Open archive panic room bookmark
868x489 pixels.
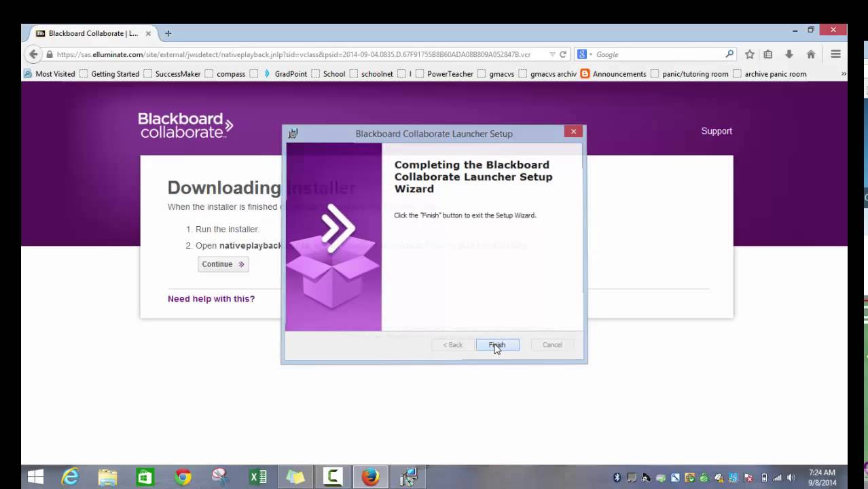click(x=770, y=74)
